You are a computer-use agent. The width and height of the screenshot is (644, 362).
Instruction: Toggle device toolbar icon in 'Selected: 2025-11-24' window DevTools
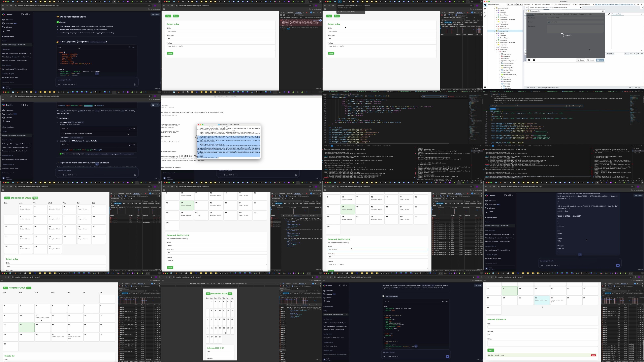click(x=276, y=193)
